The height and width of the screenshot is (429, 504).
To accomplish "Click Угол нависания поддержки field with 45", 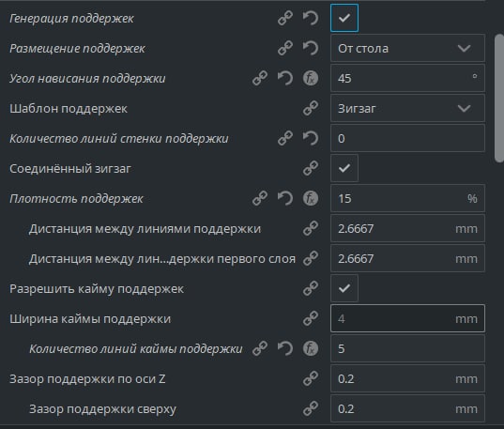I will pyautogui.click(x=407, y=78).
